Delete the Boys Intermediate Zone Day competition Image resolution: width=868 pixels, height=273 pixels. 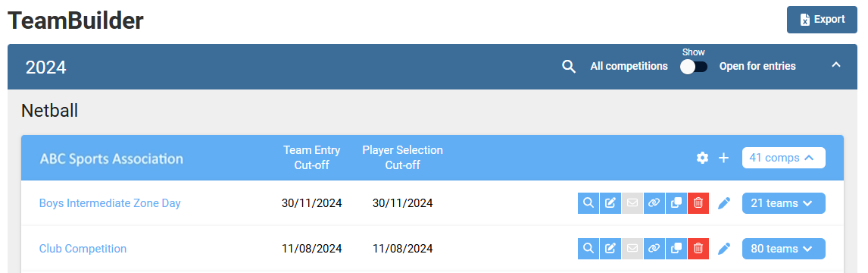tap(698, 203)
